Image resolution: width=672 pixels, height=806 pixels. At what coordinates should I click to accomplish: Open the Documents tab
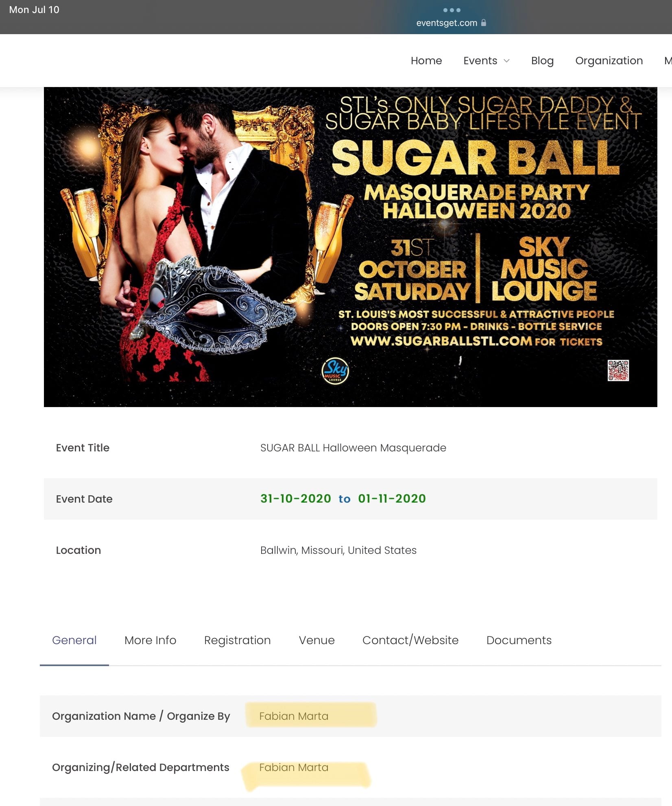pyautogui.click(x=519, y=640)
